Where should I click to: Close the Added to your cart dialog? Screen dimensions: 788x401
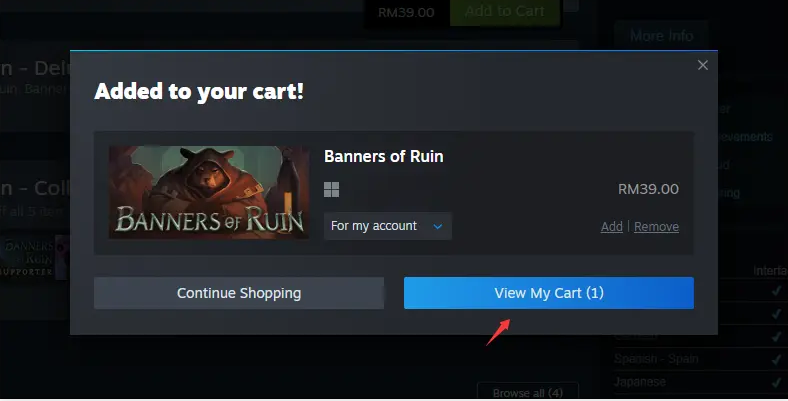point(703,65)
